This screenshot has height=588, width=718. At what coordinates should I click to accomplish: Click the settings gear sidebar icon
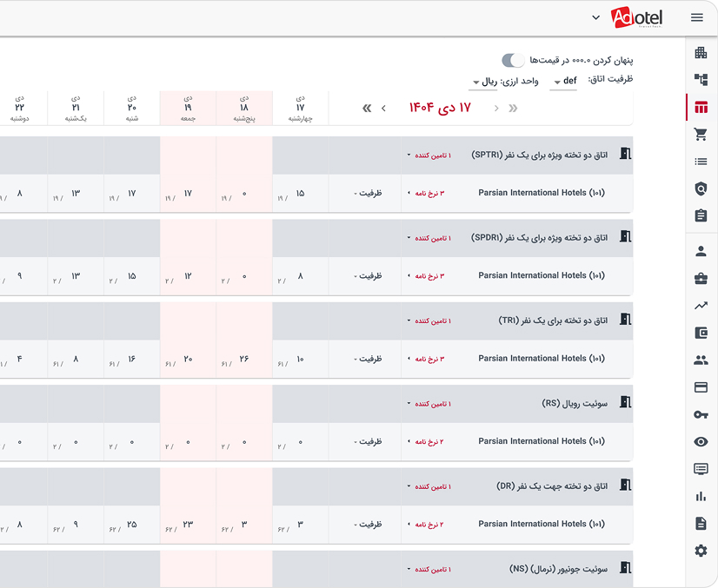coord(701,551)
